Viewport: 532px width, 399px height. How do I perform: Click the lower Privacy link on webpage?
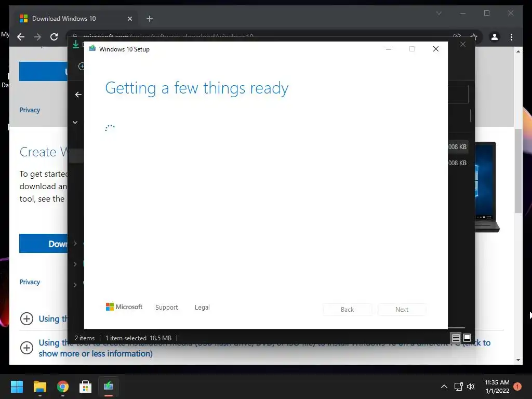(x=30, y=282)
